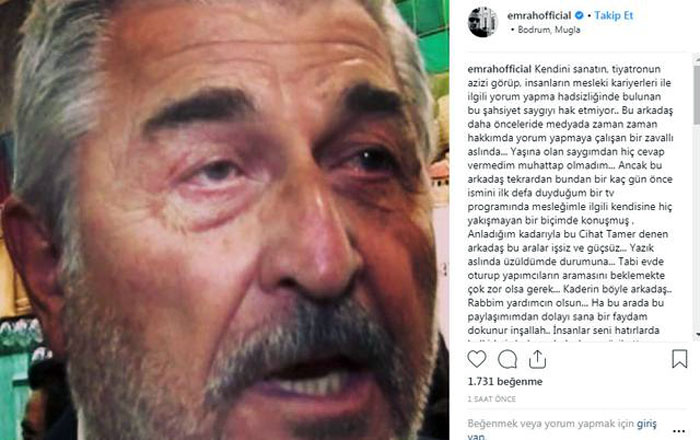
Task: Open the Bodrum, Mugla location link
Action: coord(549,30)
